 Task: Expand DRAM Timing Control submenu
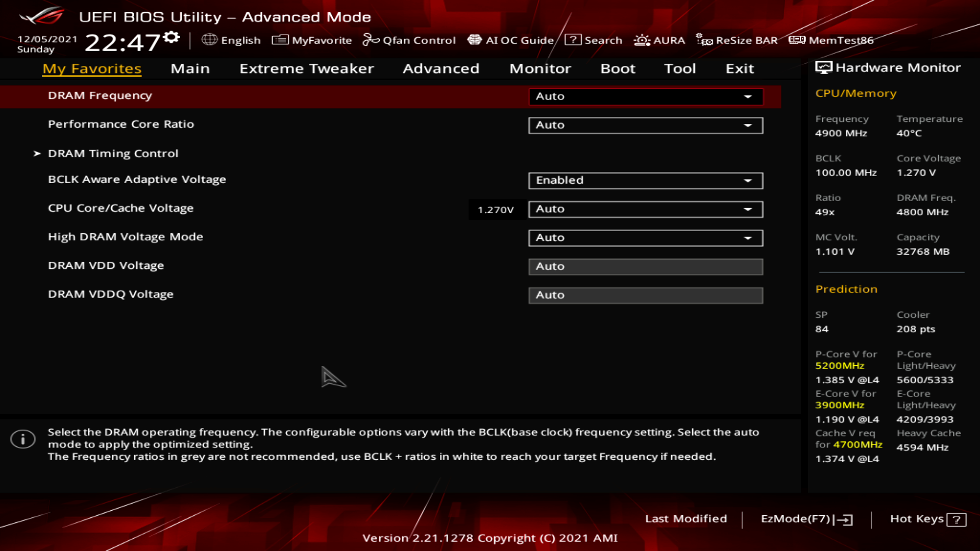click(113, 154)
